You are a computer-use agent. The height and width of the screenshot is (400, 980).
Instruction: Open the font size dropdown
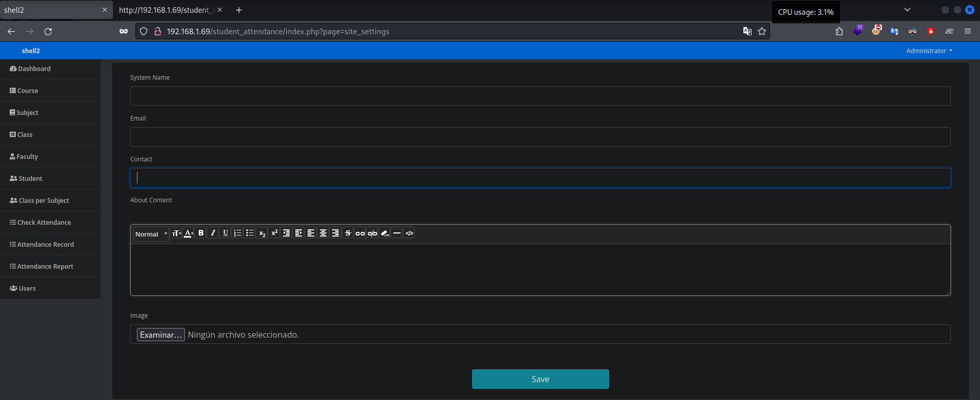pyautogui.click(x=176, y=233)
